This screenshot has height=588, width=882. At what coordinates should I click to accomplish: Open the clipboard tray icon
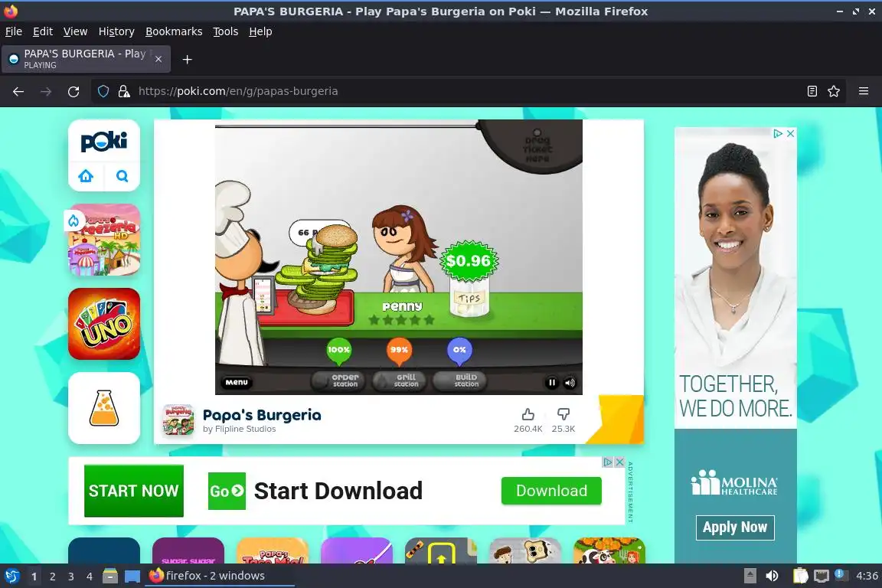pos(800,576)
